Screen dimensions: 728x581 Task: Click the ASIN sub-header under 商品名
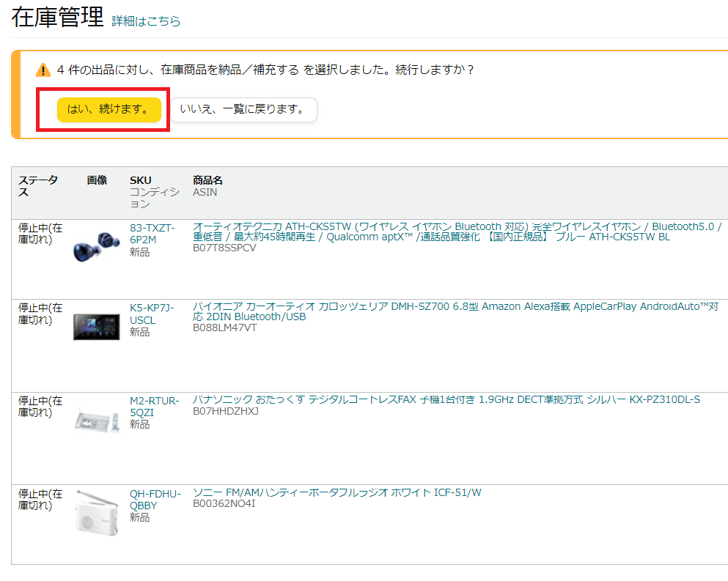click(205, 192)
